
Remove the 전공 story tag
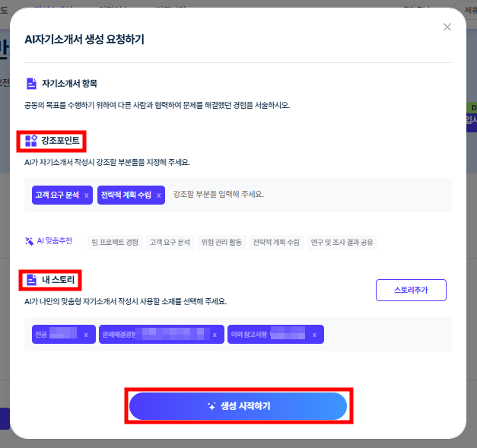(86, 335)
